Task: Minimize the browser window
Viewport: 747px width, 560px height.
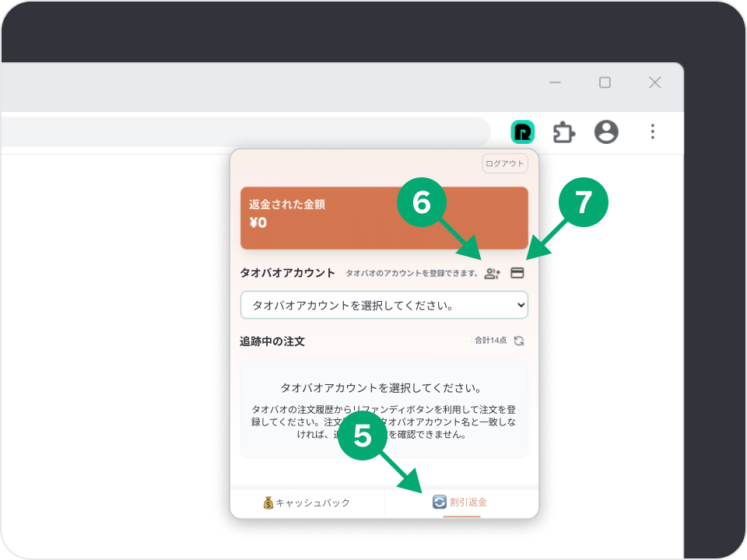Action: click(555, 82)
